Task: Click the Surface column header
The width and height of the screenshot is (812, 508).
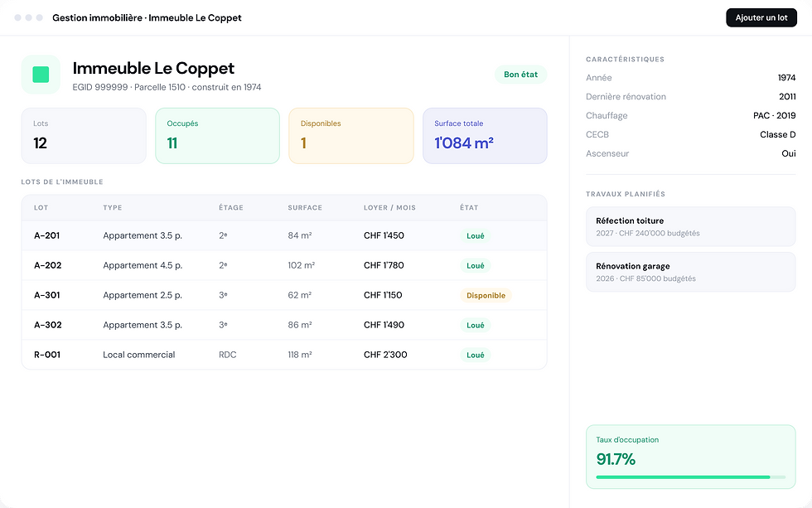Action: 305,208
